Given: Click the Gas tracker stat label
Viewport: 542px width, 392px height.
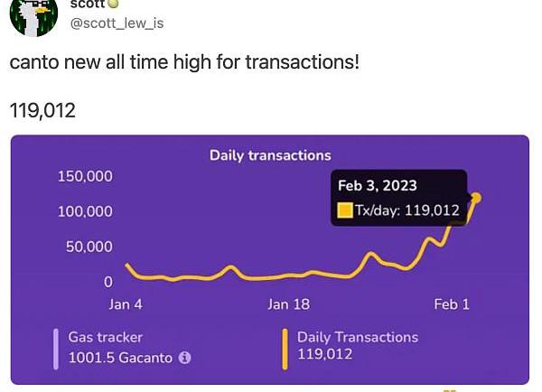Looking at the screenshot, I should (106, 337).
